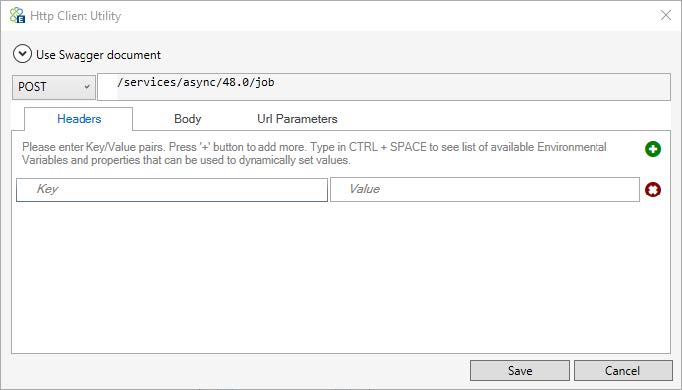Close the Http Client Utility dialog
The width and height of the screenshot is (682, 390).
[665, 15]
